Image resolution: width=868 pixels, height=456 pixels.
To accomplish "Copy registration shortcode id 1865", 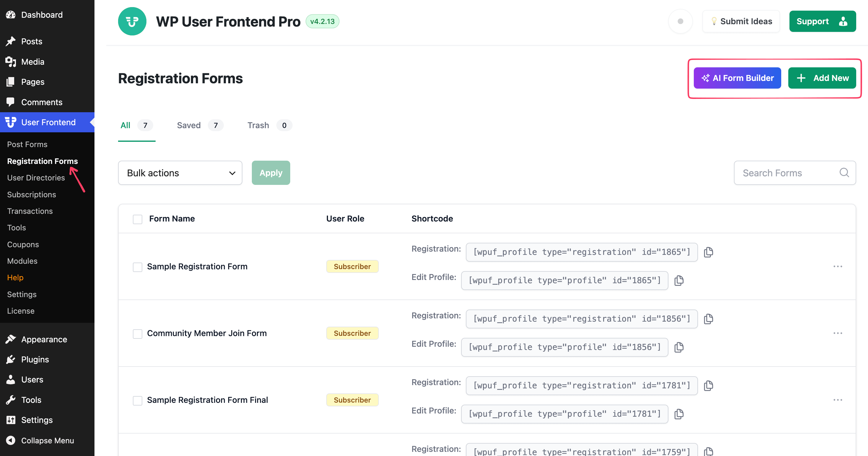I will point(709,252).
